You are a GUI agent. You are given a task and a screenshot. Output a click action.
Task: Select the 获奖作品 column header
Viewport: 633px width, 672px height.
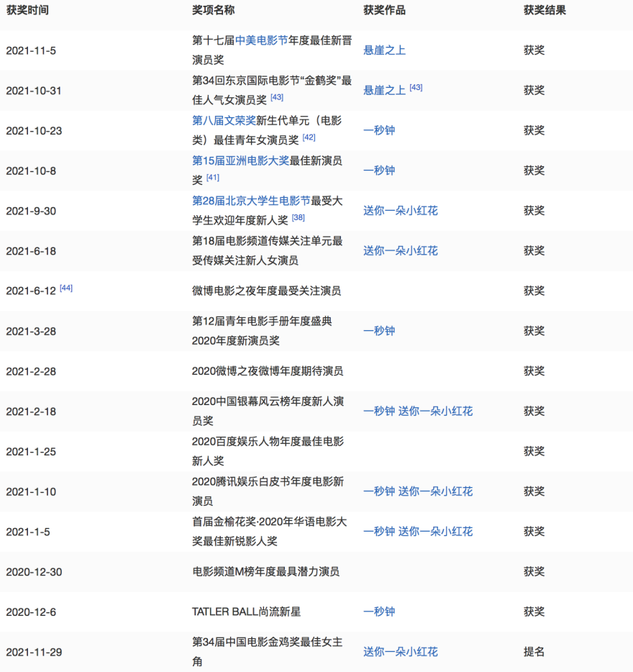pos(384,10)
